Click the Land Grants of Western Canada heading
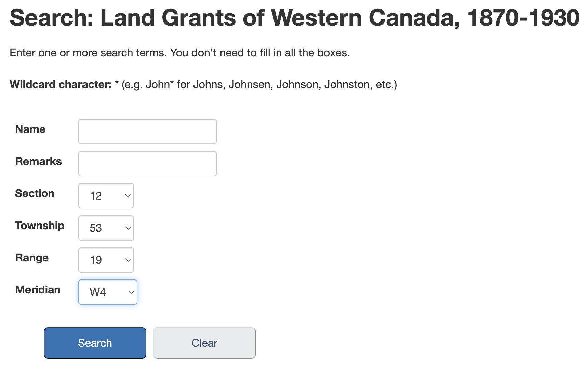The width and height of the screenshot is (588, 369). coord(295,17)
